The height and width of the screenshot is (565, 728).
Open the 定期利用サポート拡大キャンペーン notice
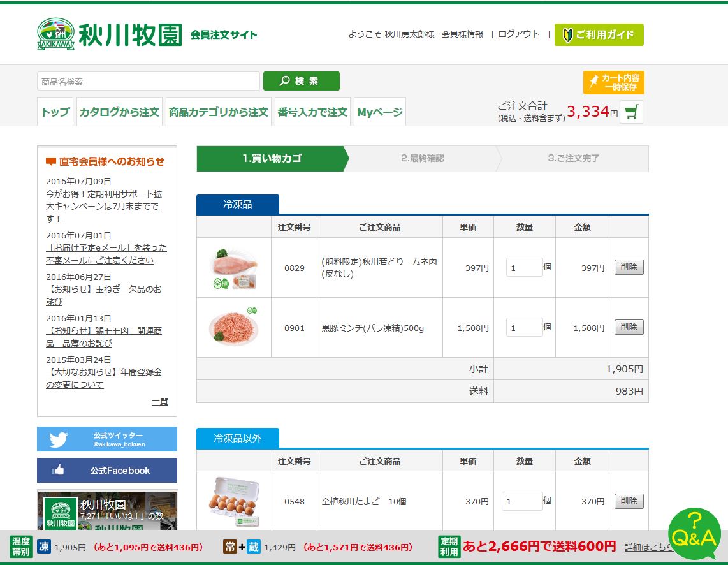[103, 206]
